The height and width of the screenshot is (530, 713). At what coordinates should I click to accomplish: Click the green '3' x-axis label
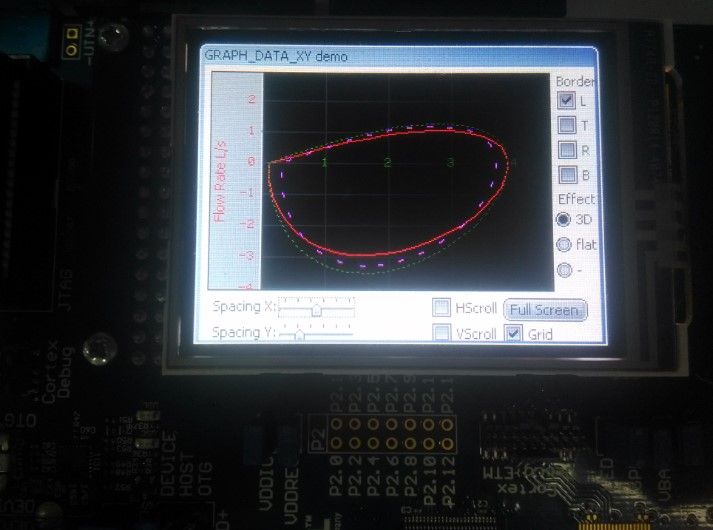click(451, 163)
